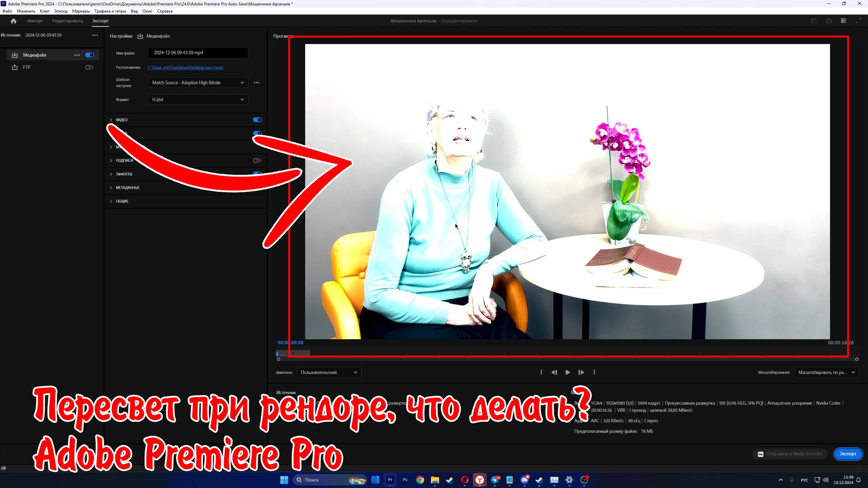Open the Quick Export share icon
Screen dimensions: 868x488
point(828,21)
